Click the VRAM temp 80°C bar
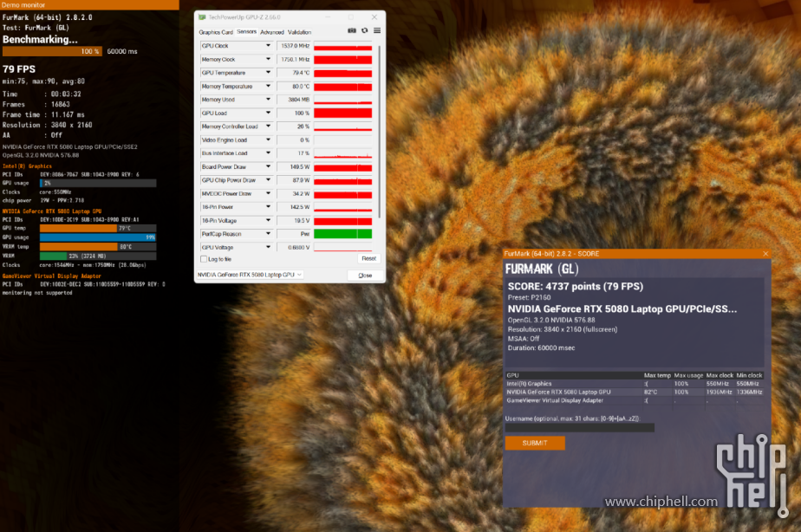801x532 pixels. click(x=98, y=247)
